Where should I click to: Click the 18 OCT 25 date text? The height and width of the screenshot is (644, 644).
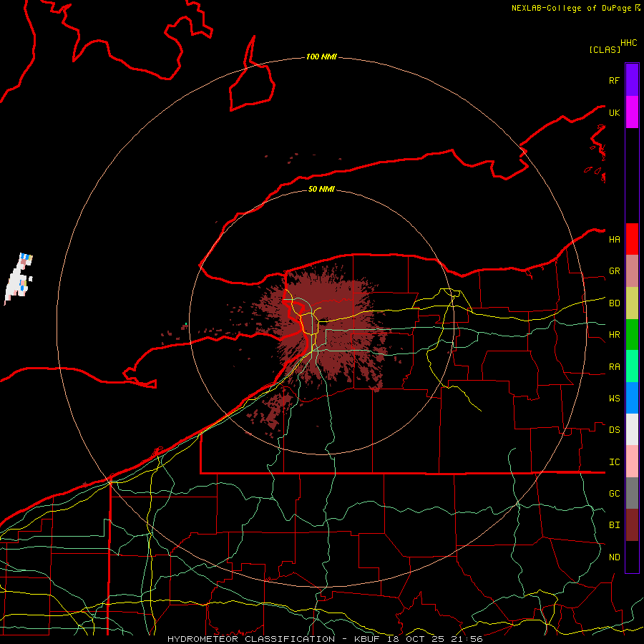pos(416,639)
